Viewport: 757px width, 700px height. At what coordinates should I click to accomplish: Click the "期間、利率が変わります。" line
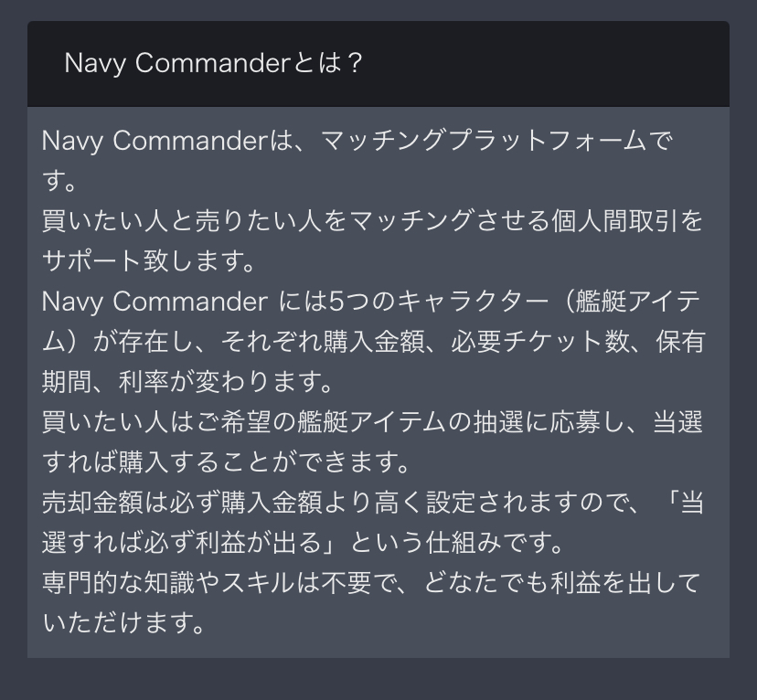(187, 382)
